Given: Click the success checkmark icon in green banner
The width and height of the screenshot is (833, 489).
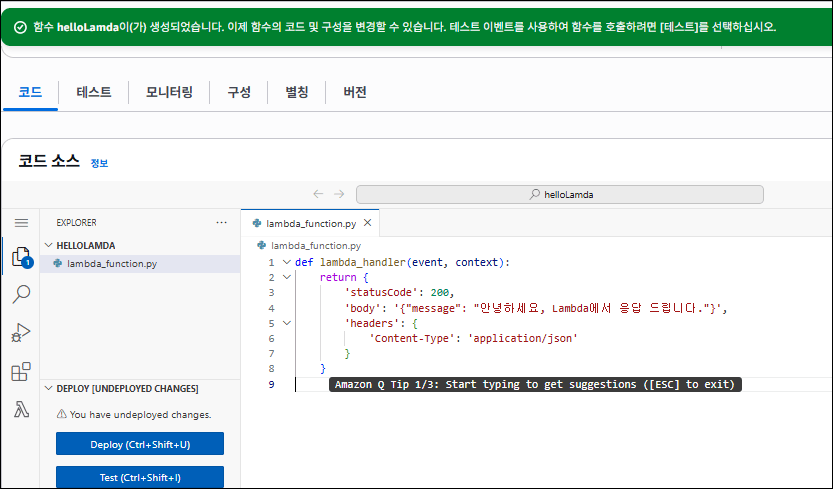Looking at the screenshot, I should pos(20,27).
